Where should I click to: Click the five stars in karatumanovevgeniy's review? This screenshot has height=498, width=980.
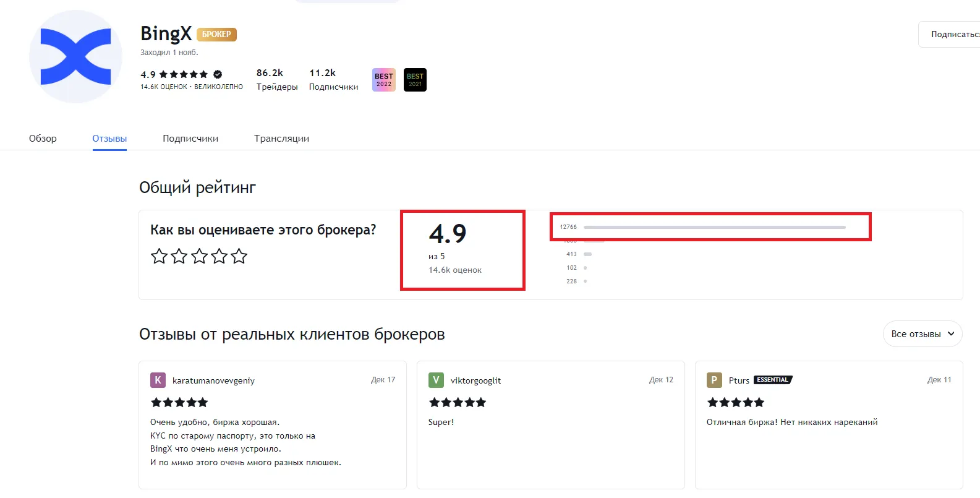179,403
